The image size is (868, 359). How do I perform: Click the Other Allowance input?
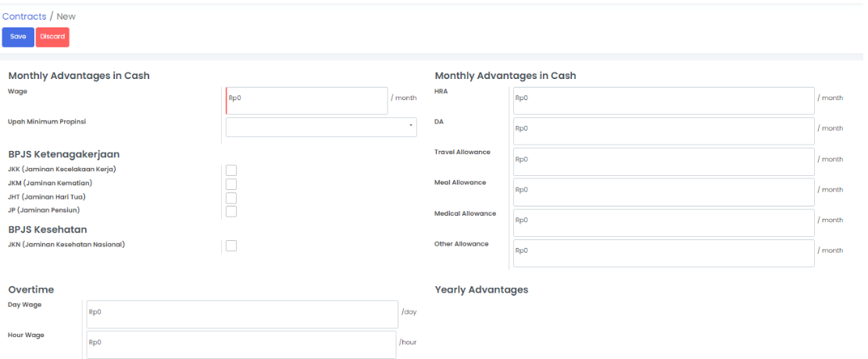coord(663,253)
